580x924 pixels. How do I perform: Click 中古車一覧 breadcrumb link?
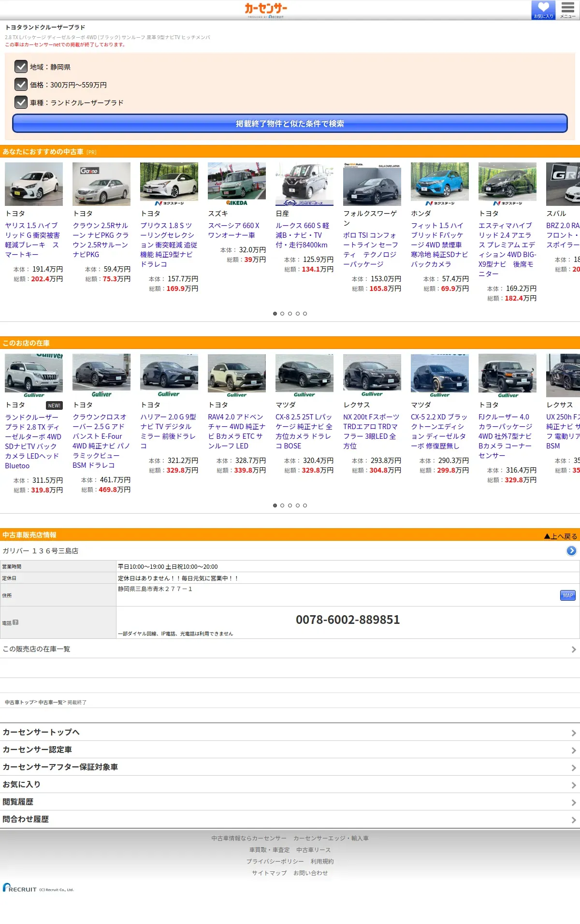click(50, 702)
